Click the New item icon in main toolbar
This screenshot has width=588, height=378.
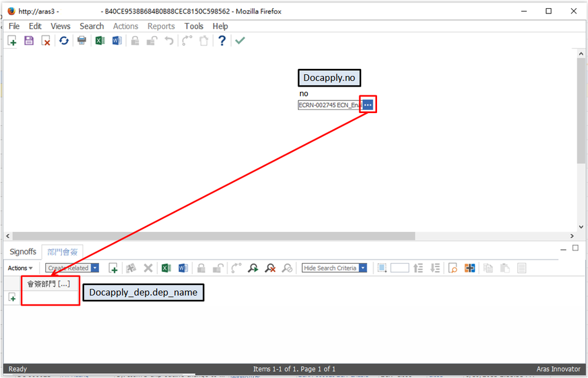[12, 41]
